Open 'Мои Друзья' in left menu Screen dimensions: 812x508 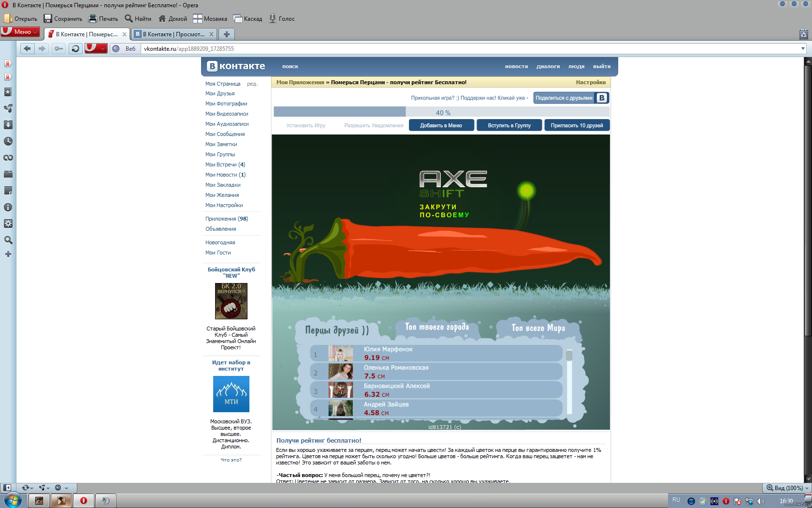click(x=220, y=93)
